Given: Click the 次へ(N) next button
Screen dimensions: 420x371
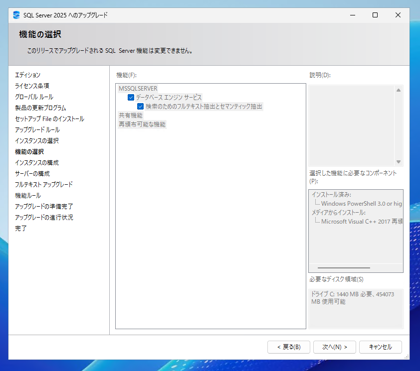Looking at the screenshot, I should coord(335,347).
